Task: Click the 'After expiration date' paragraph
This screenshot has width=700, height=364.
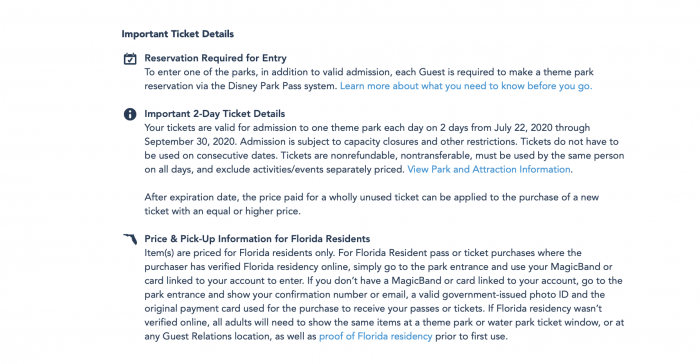Action: (x=371, y=204)
